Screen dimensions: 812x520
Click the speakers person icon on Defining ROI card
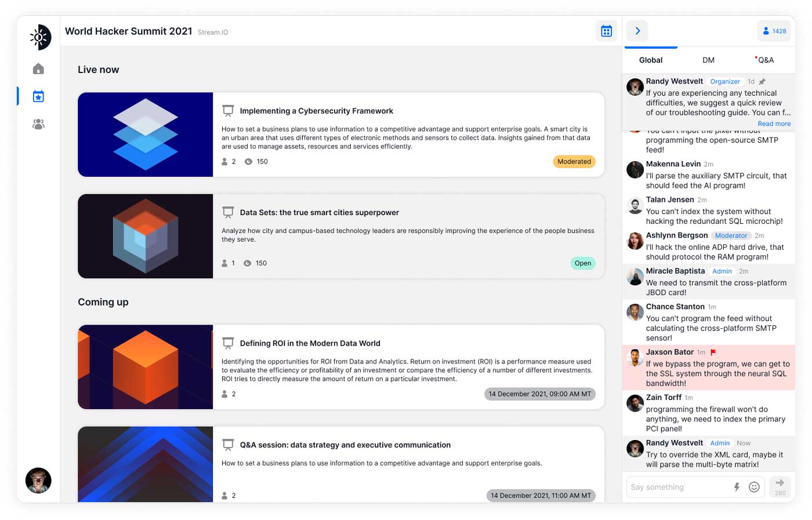(224, 394)
